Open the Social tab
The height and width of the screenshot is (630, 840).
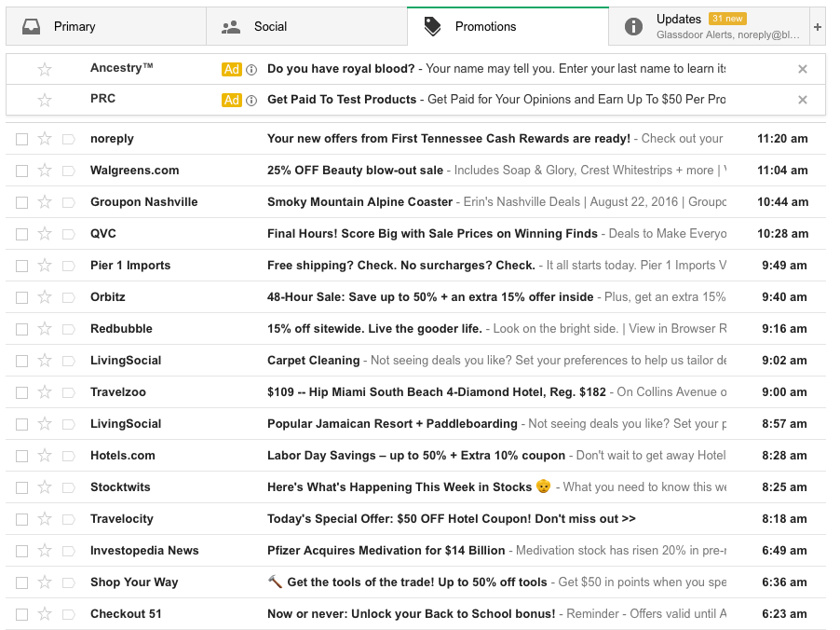pyautogui.click(x=306, y=26)
